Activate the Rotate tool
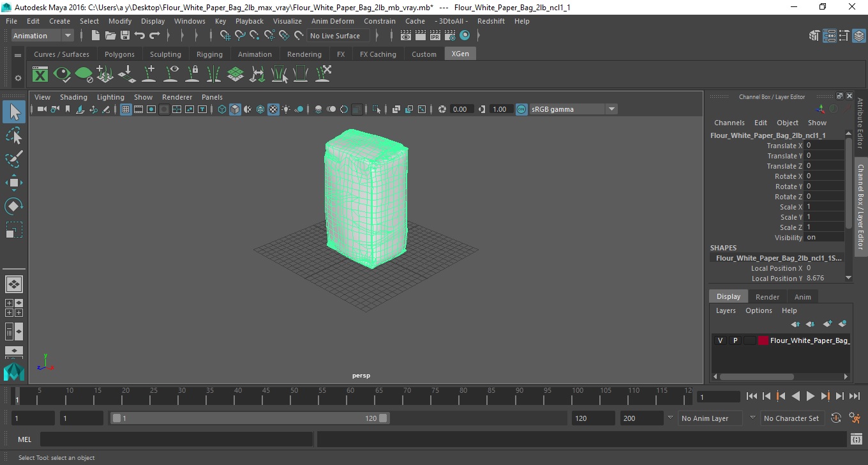The image size is (868, 465). (14, 206)
